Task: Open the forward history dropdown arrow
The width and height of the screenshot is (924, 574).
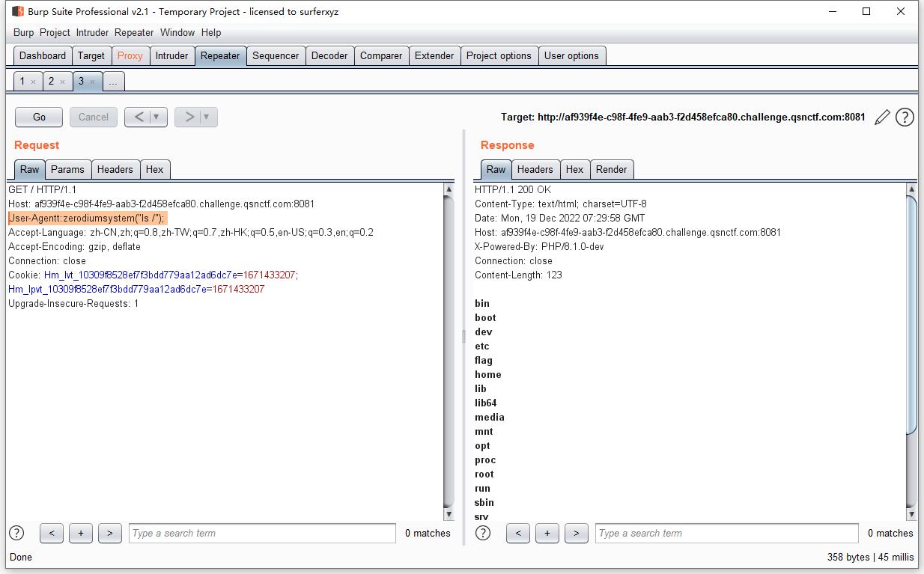Action: pyautogui.click(x=207, y=117)
